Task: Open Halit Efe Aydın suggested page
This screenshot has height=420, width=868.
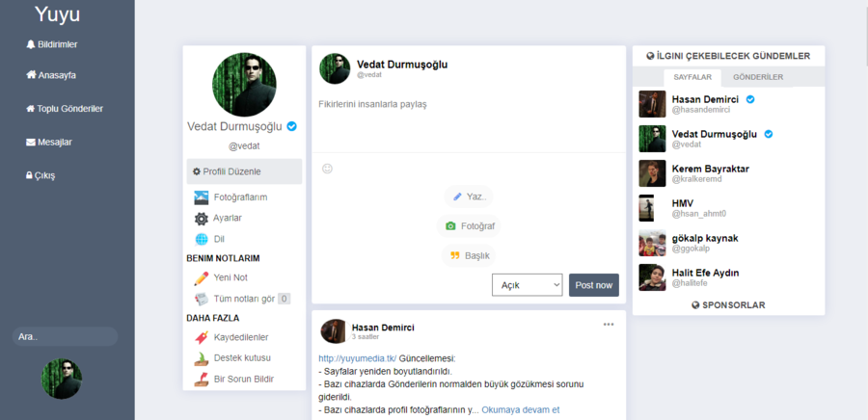Action: [x=705, y=273]
